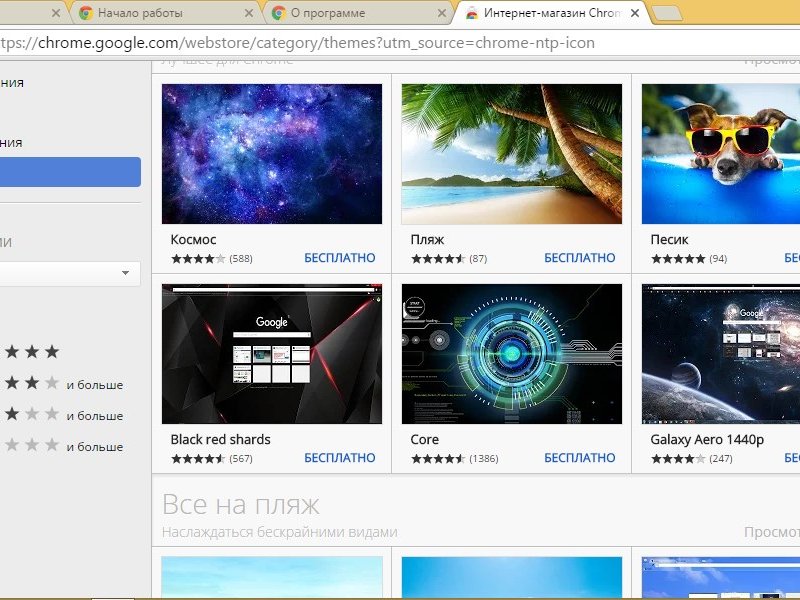Click the star rating under Космос
The height and width of the screenshot is (600, 800).
point(198,259)
